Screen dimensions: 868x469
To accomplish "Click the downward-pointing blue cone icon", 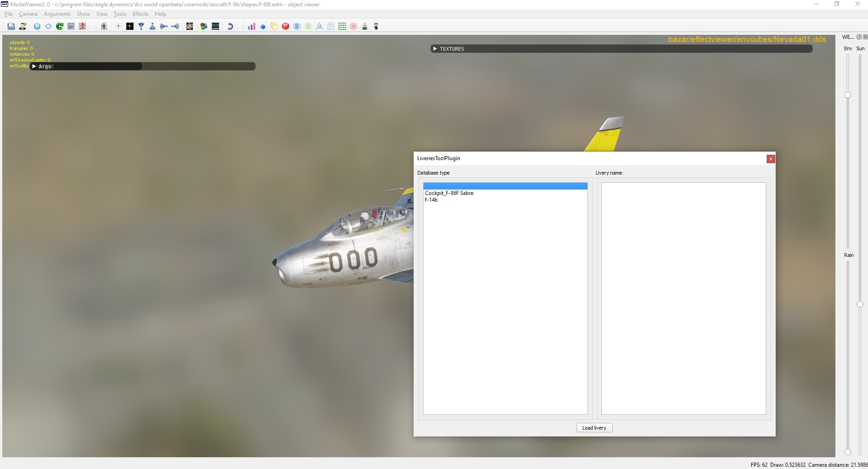I will click(x=141, y=26).
